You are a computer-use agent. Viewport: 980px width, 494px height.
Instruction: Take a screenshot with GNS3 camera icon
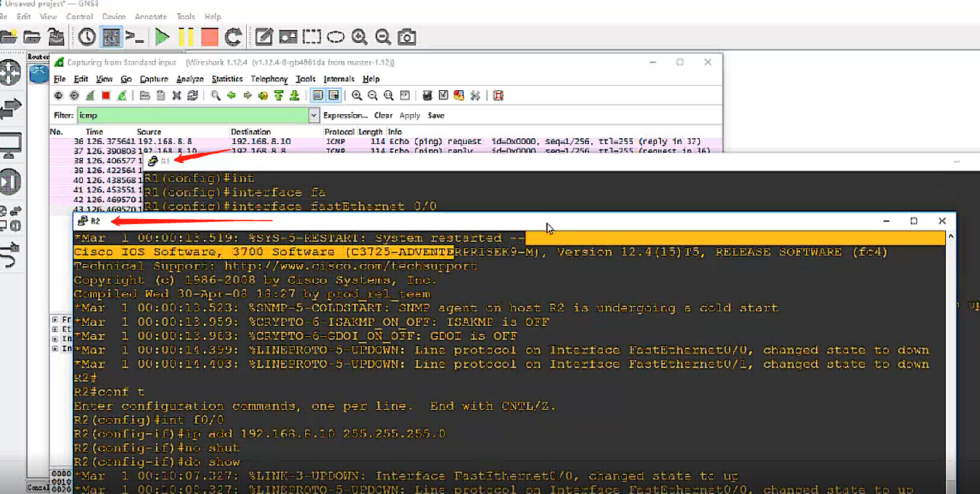tap(407, 36)
